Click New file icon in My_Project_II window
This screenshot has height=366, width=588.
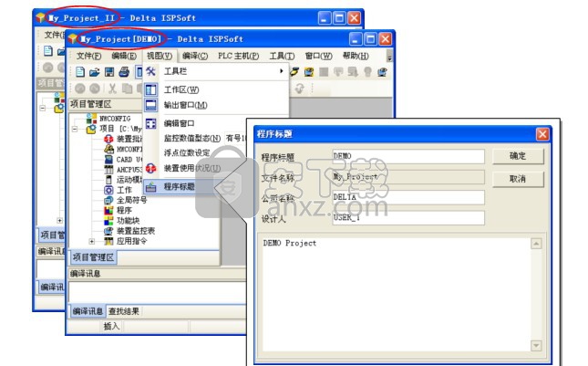[x=48, y=51]
